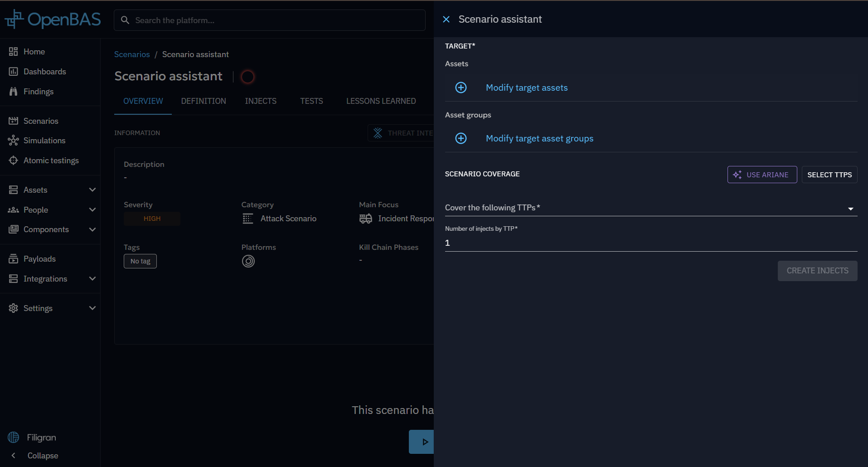Viewport: 868px width, 467px height.
Task: Switch to the Definition tab
Action: pos(203,101)
